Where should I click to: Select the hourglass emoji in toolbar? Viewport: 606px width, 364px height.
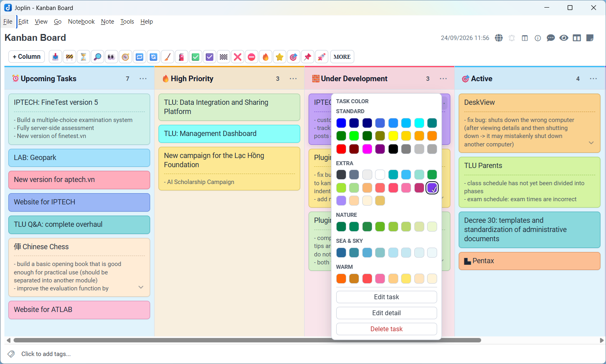[83, 57]
